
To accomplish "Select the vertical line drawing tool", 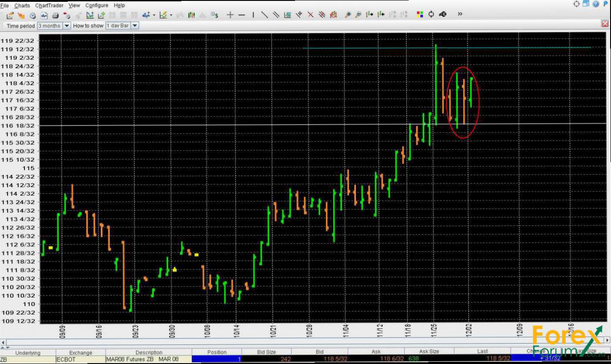I will [253, 15].
